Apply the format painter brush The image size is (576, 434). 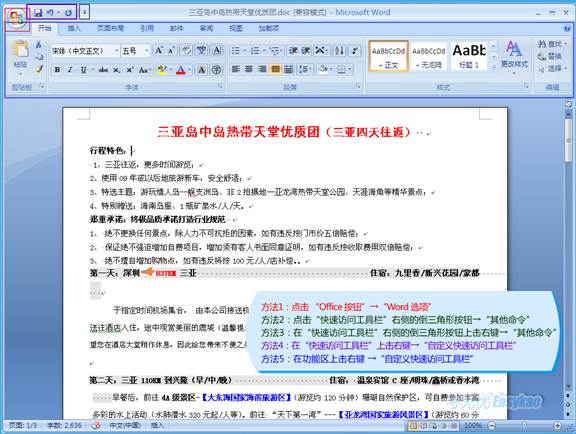click(39, 69)
